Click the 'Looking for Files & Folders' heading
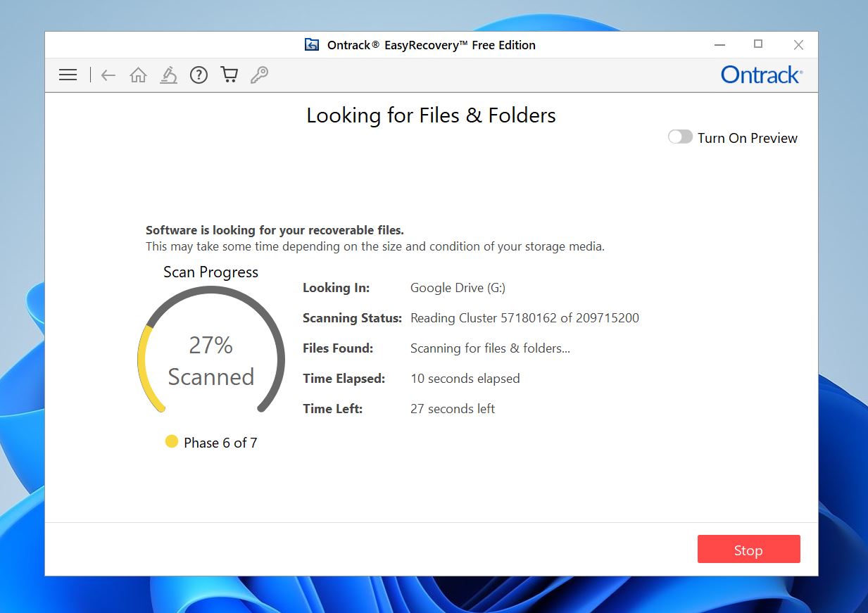868x613 pixels. point(431,115)
